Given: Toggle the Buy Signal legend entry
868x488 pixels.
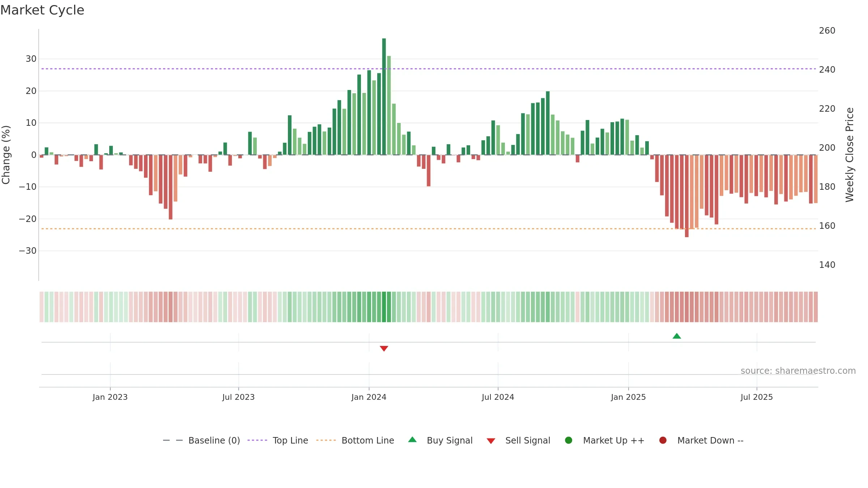Looking at the screenshot, I should point(441,440).
